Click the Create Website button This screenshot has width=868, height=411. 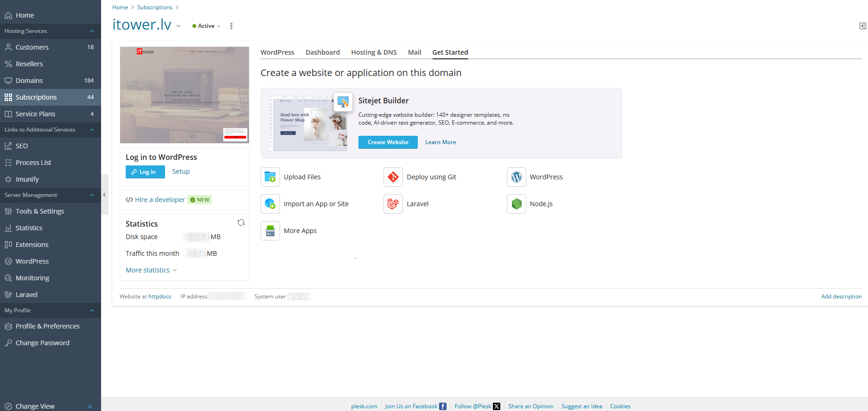click(x=388, y=142)
